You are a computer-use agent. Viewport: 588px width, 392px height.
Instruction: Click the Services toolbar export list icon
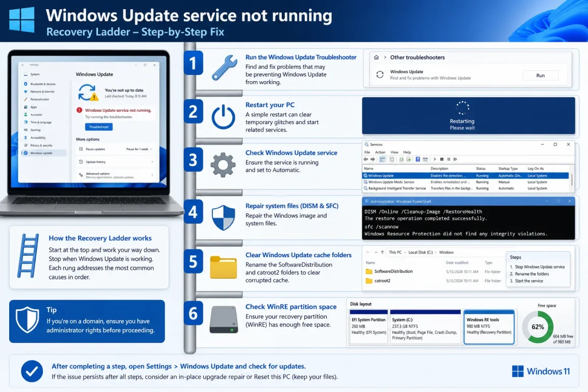[408, 159]
